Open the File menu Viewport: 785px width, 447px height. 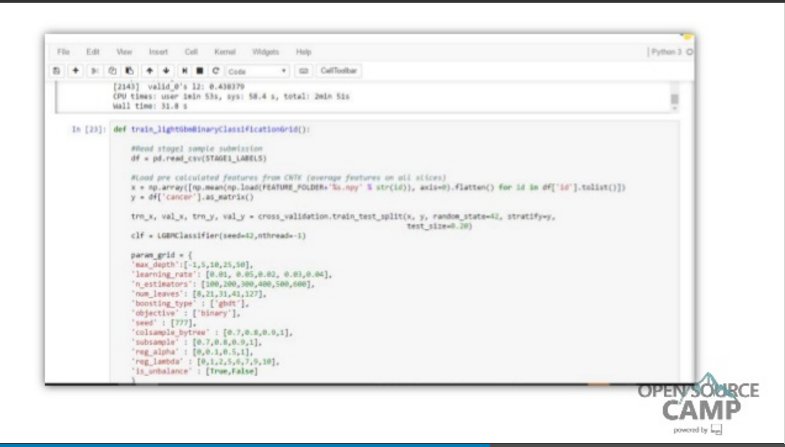(63, 52)
